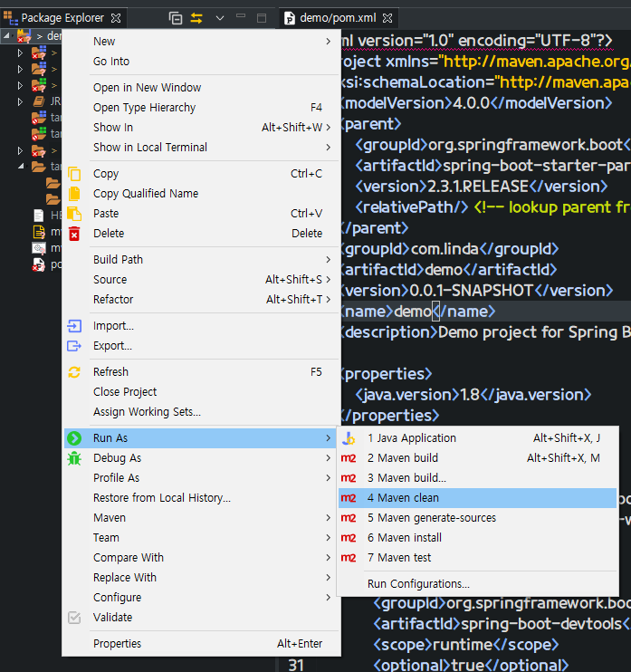The height and width of the screenshot is (672, 631).
Task: Click the Package Explorer view icon
Action: click(11, 18)
